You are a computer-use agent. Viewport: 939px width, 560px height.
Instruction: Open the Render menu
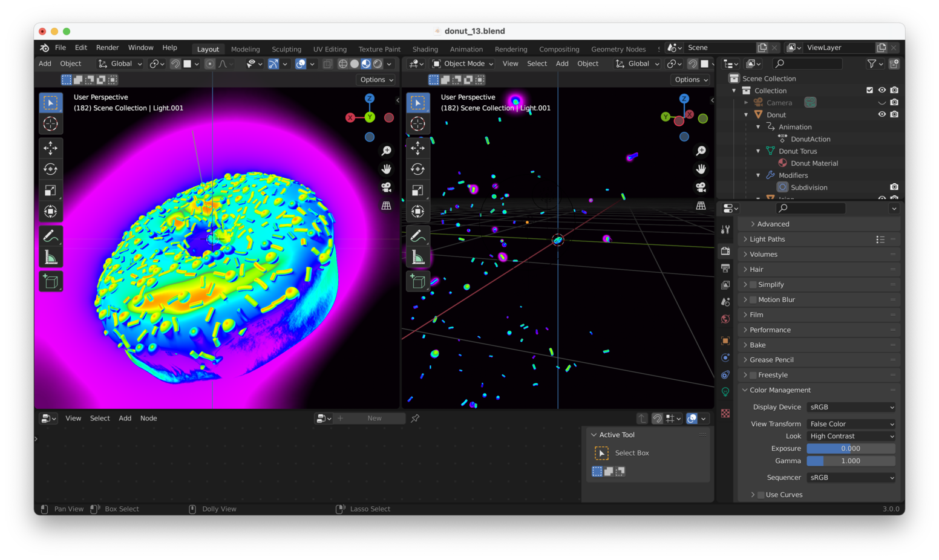[x=107, y=48]
